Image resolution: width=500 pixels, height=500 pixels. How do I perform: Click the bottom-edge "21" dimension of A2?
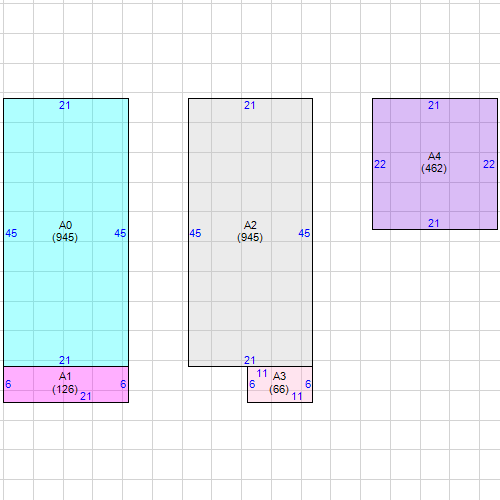coord(250,360)
